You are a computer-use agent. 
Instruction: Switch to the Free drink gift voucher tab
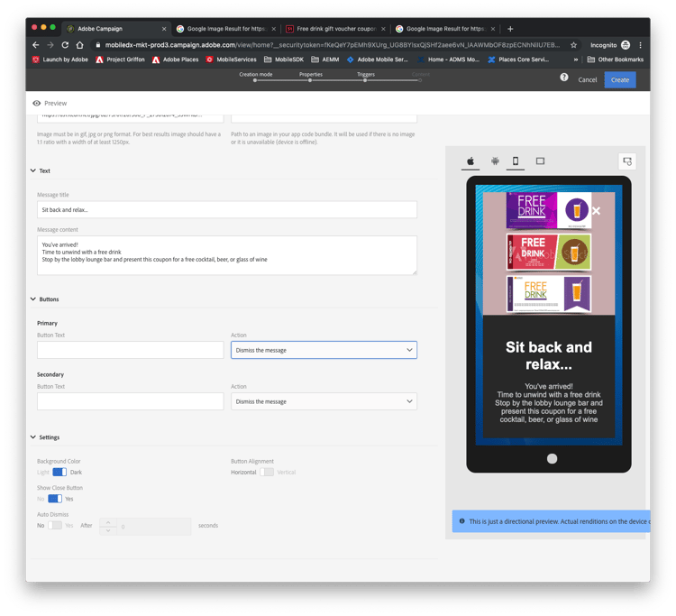point(335,29)
